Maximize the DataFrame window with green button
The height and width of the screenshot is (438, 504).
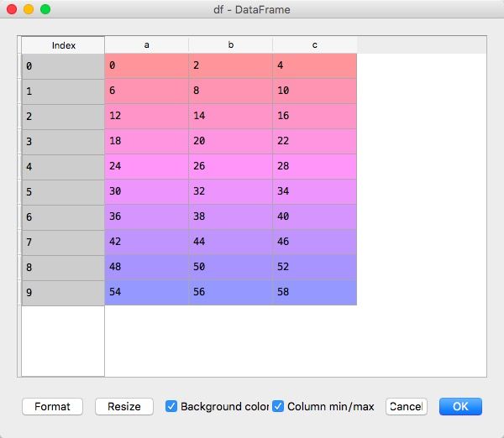tap(45, 9)
